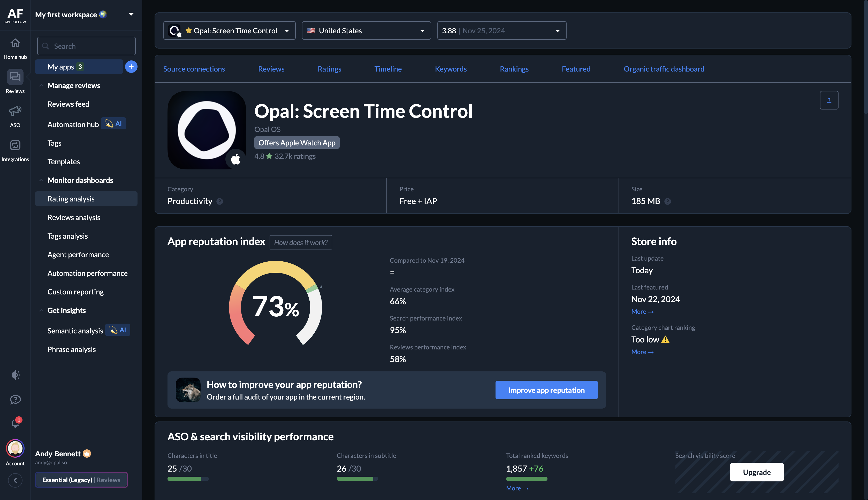Viewport: 868px width, 500px height.
Task: Click the crown icon beside Andy Bennett
Action: [x=87, y=454]
